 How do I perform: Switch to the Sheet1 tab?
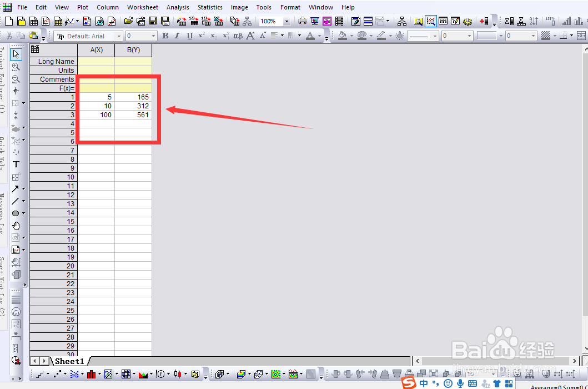tap(69, 361)
